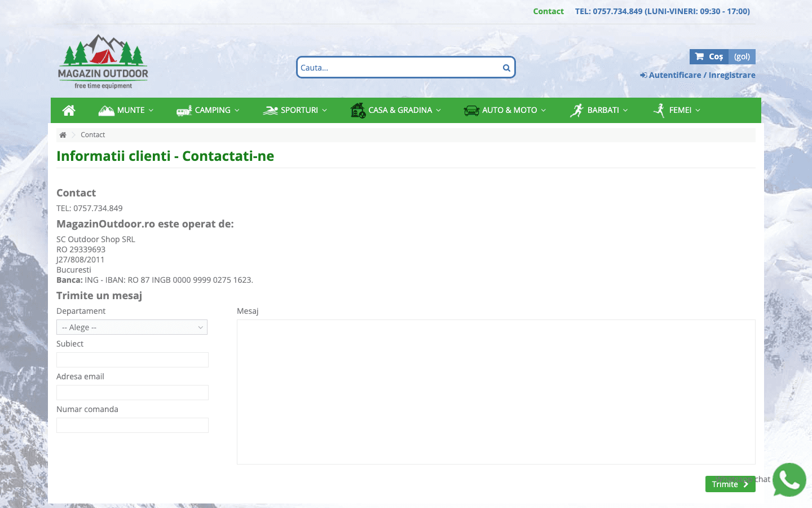Open the WhatsApp chat bubble
Image resolution: width=812 pixels, height=508 pixels.
coord(789,480)
